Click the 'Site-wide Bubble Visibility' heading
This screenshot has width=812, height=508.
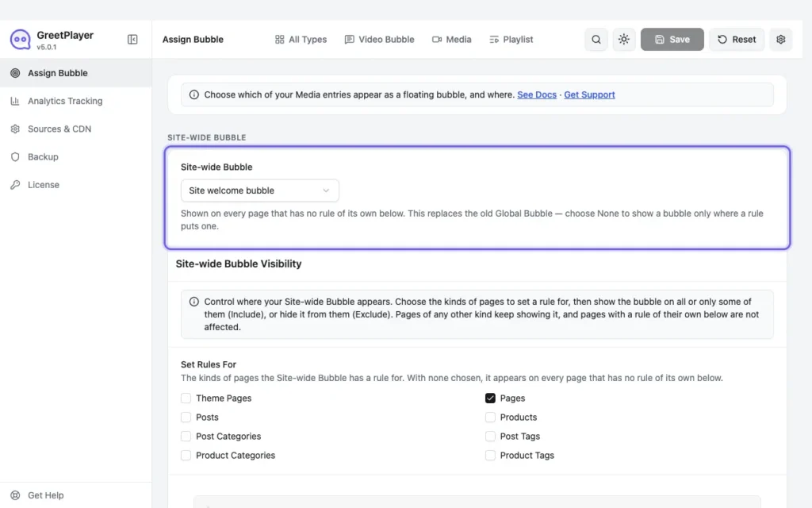point(238,264)
